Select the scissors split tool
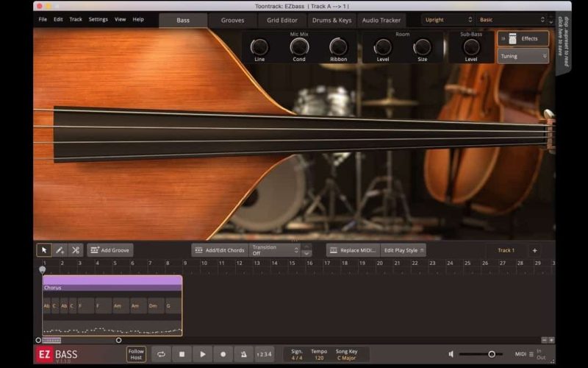Screen dimensions: 588x368 click(76, 250)
